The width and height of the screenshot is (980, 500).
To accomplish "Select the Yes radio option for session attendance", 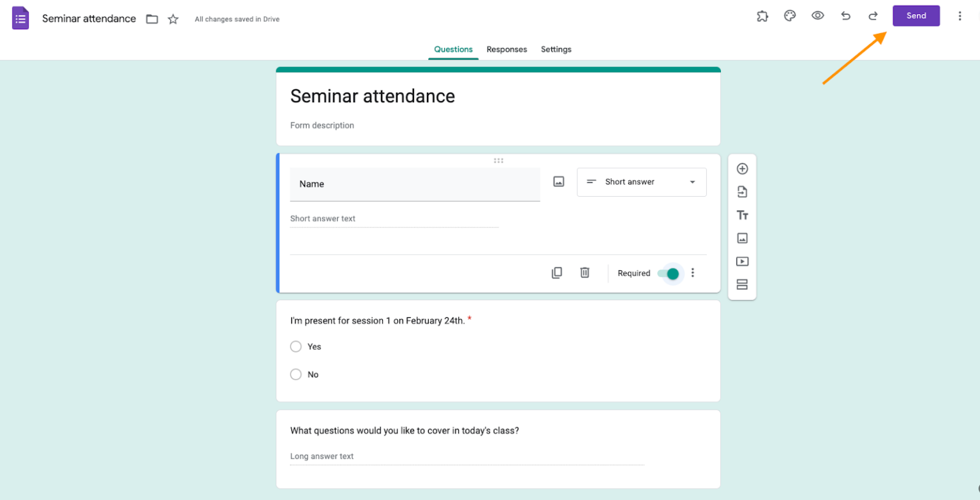I will tap(295, 347).
